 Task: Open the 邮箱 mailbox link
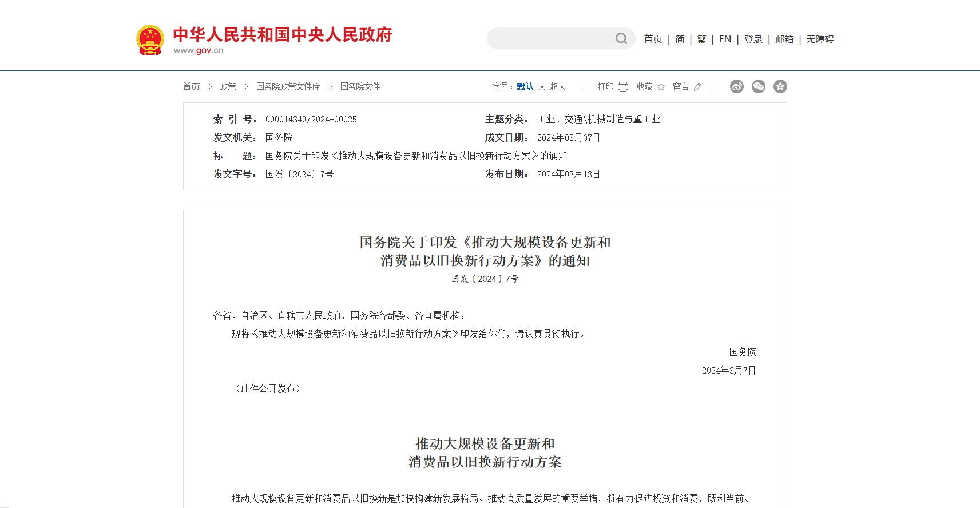784,39
